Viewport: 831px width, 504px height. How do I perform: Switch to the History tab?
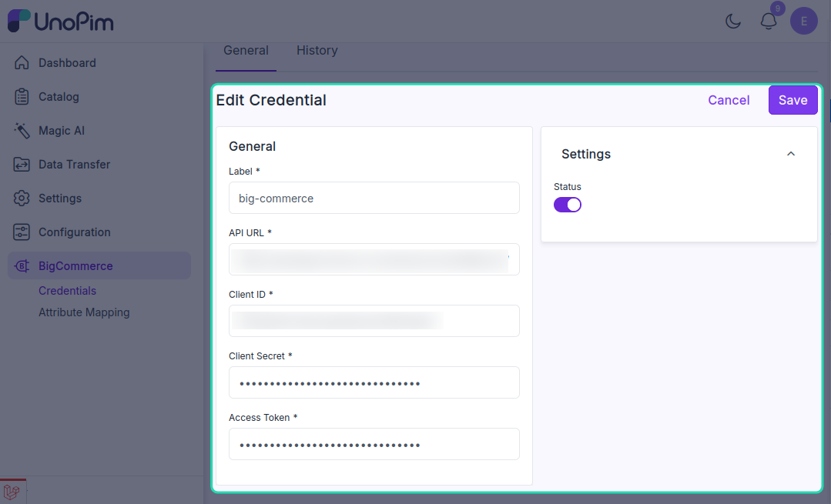317,51
